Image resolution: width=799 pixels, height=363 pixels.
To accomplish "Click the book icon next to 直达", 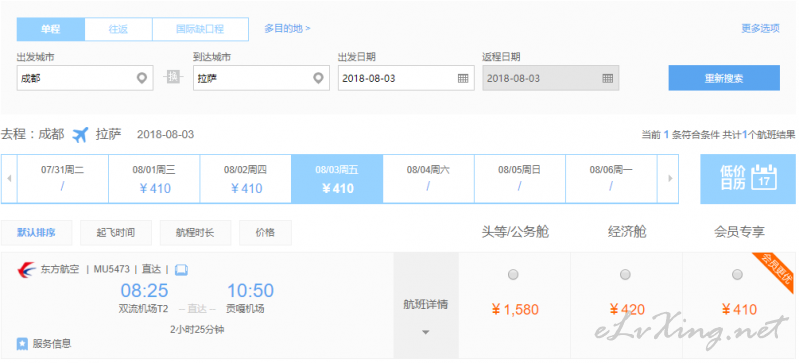I will pyautogui.click(x=181, y=270).
